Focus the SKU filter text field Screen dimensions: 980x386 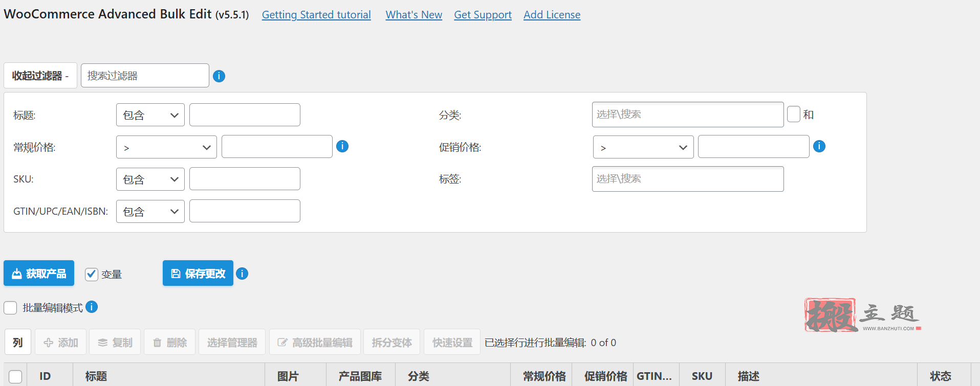pyautogui.click(x=245, y=179)
